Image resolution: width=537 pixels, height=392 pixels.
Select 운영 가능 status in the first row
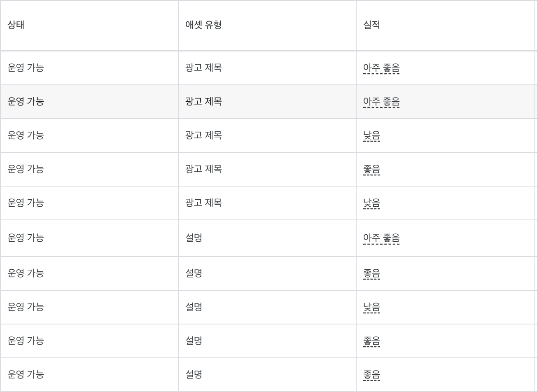coord(26,68)
